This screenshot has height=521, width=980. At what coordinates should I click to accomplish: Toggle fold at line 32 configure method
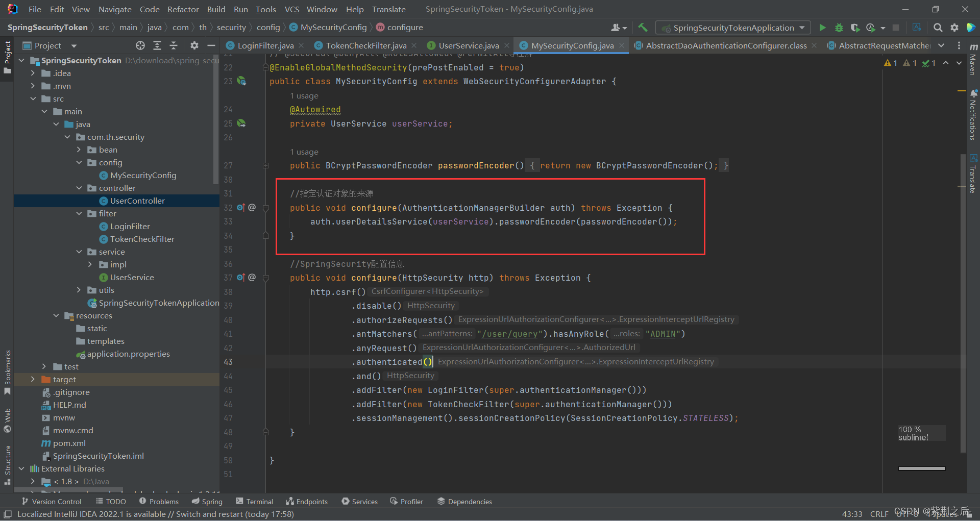click(x=265, y=208)
